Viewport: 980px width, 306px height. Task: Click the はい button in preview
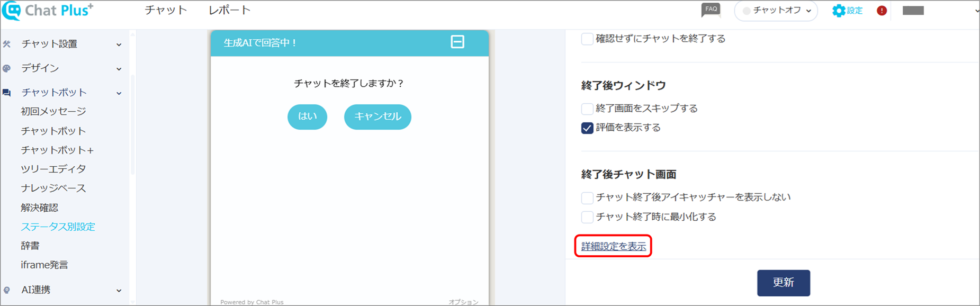[307, 116]
